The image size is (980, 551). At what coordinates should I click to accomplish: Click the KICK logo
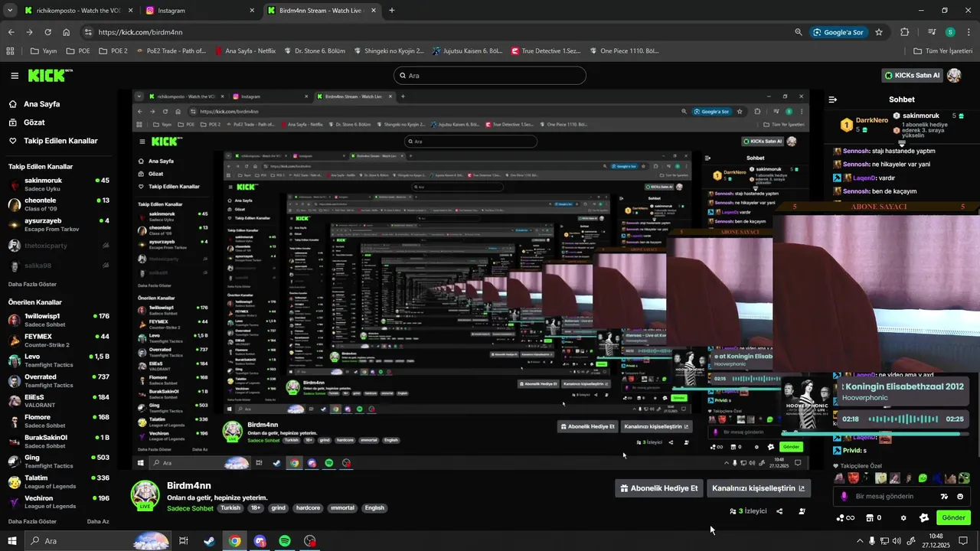pos(50,75)
